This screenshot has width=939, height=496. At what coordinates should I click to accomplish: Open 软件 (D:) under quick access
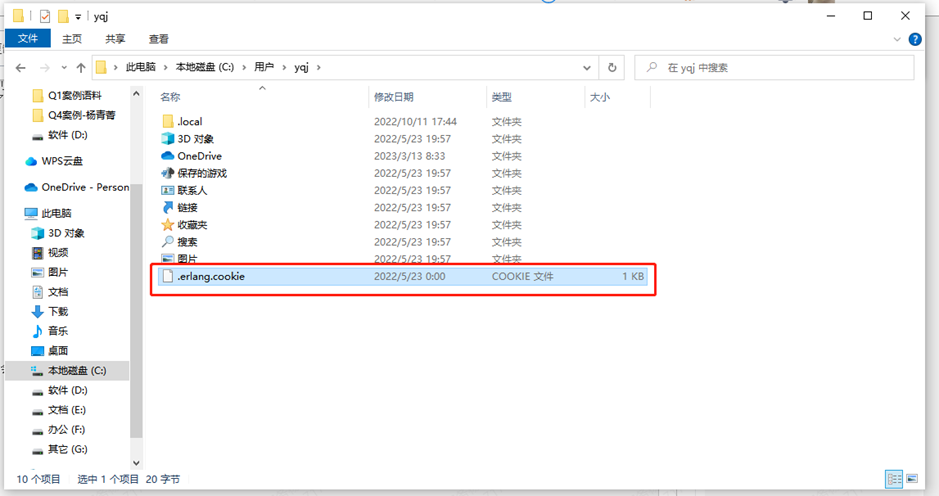tap(67, 135)
